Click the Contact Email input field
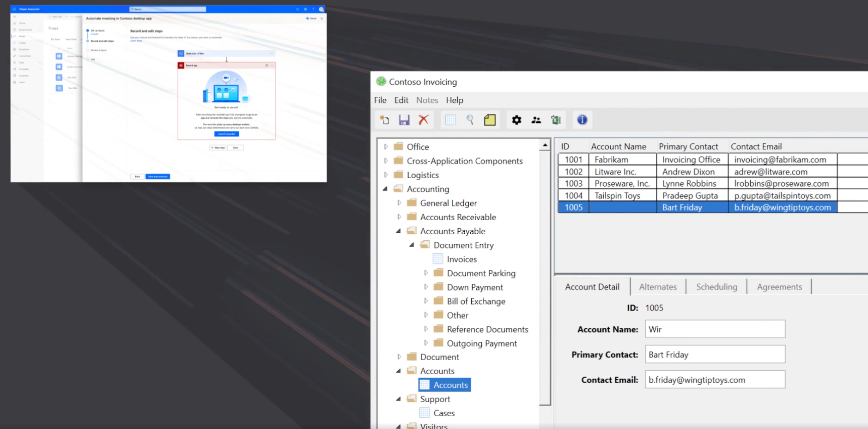Viewport: 868px width, 429px height. 715,380
